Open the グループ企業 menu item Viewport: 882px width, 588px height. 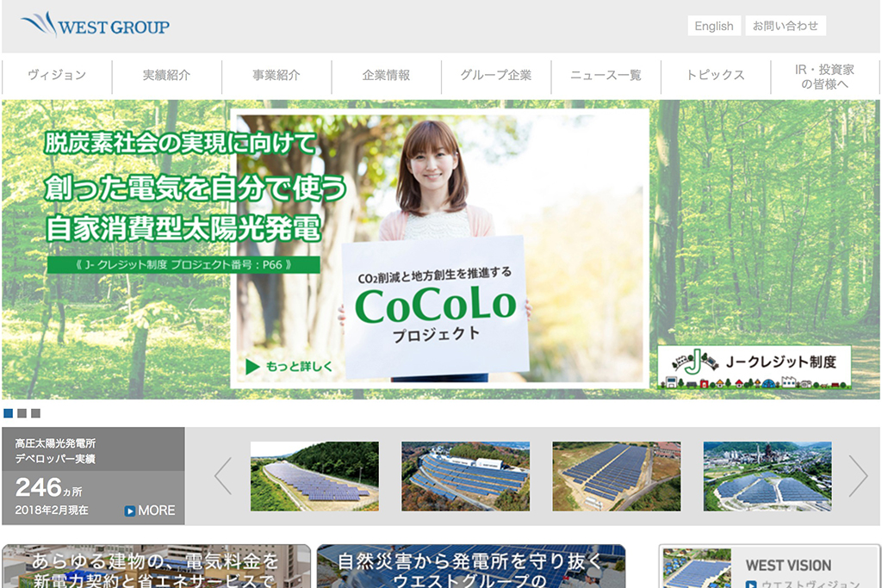pos(495,75)
